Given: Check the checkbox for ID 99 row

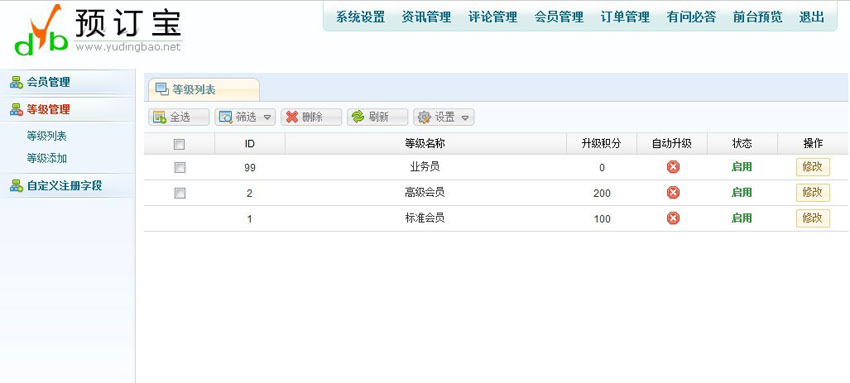Looking at the screenshot, I should pyautogui.click(x=179, y=168).
